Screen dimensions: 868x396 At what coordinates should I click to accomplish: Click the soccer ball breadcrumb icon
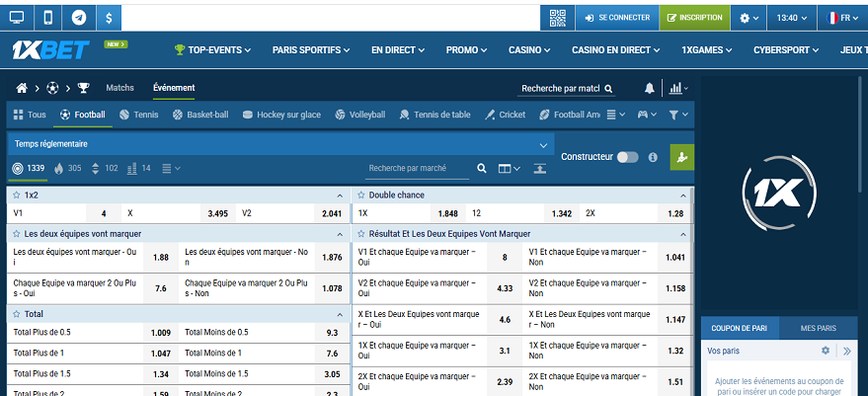click(52, 88)
